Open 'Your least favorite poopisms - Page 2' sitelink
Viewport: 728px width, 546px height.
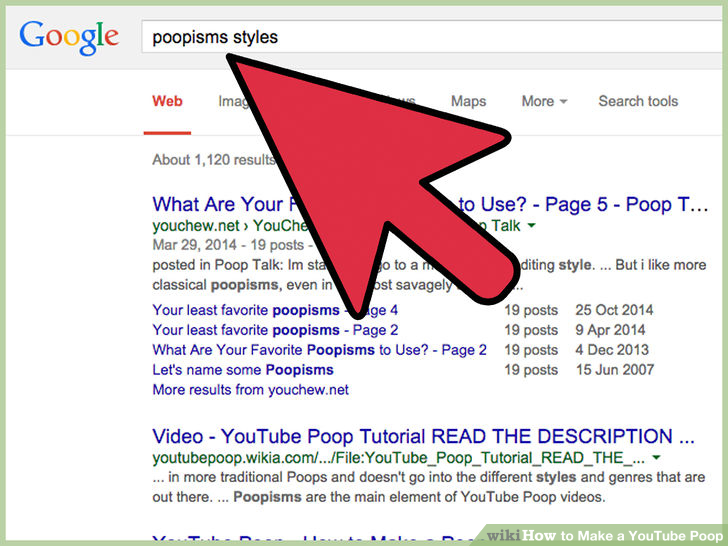(275, 330)
